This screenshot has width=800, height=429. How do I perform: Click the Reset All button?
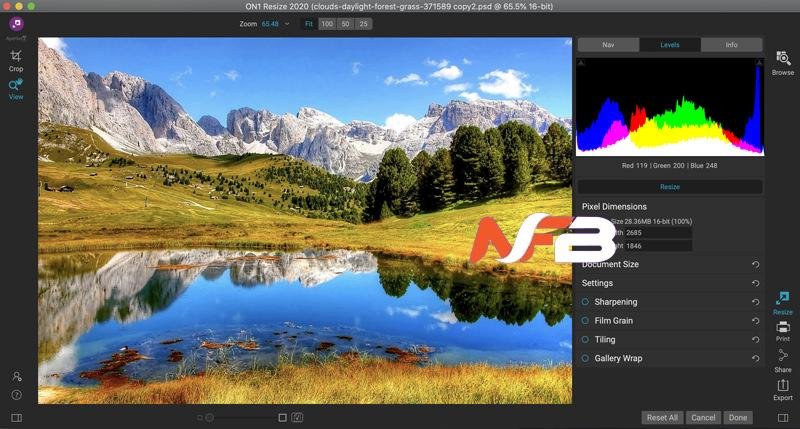pyautogui.click(x=662, y=417)
